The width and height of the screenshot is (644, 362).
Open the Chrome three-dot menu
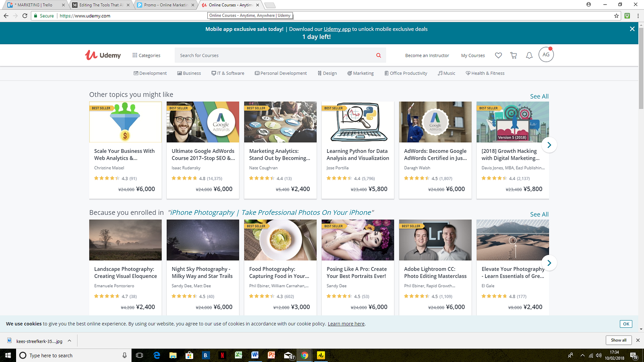(638, 16)
